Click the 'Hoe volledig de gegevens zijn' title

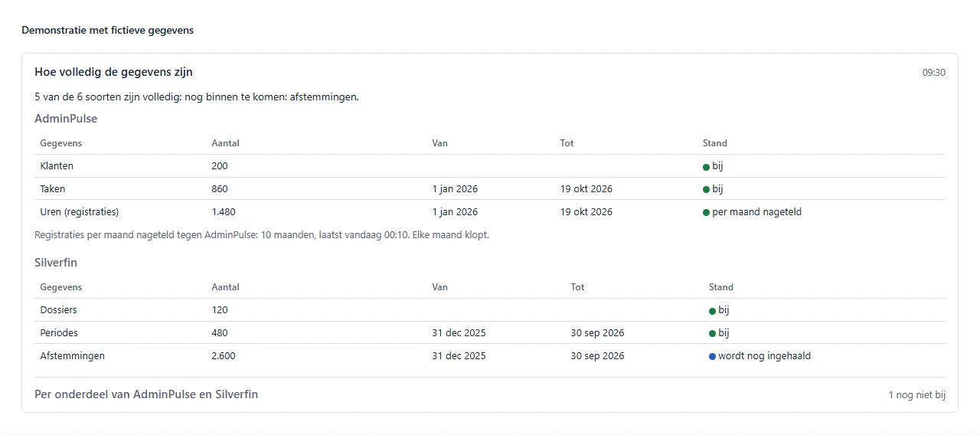(x=113, y=72)
